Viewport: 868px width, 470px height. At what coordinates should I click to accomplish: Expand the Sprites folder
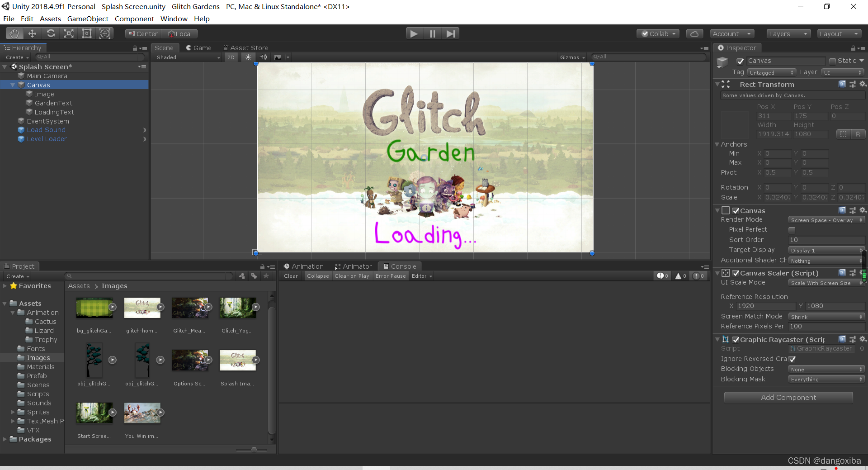(x=13, y=412)
